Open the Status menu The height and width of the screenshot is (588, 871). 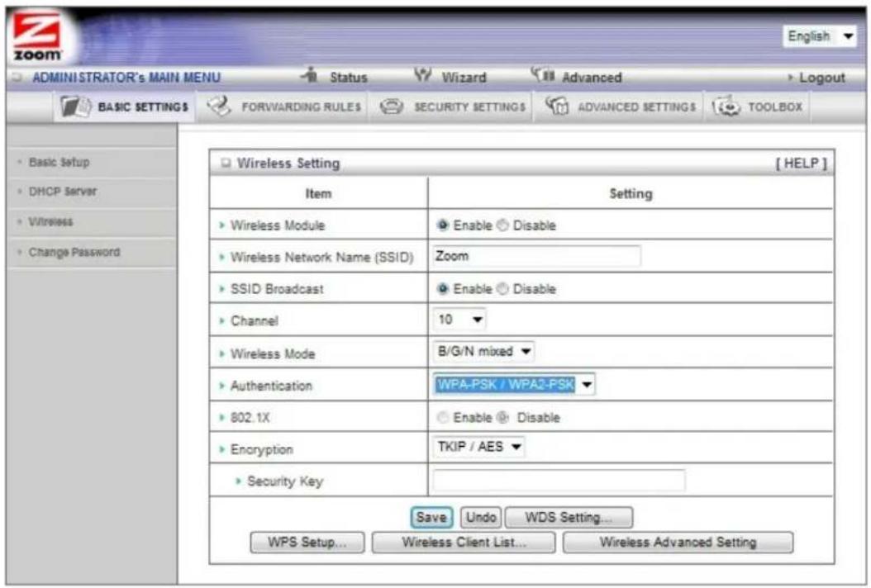coord(348,78)
